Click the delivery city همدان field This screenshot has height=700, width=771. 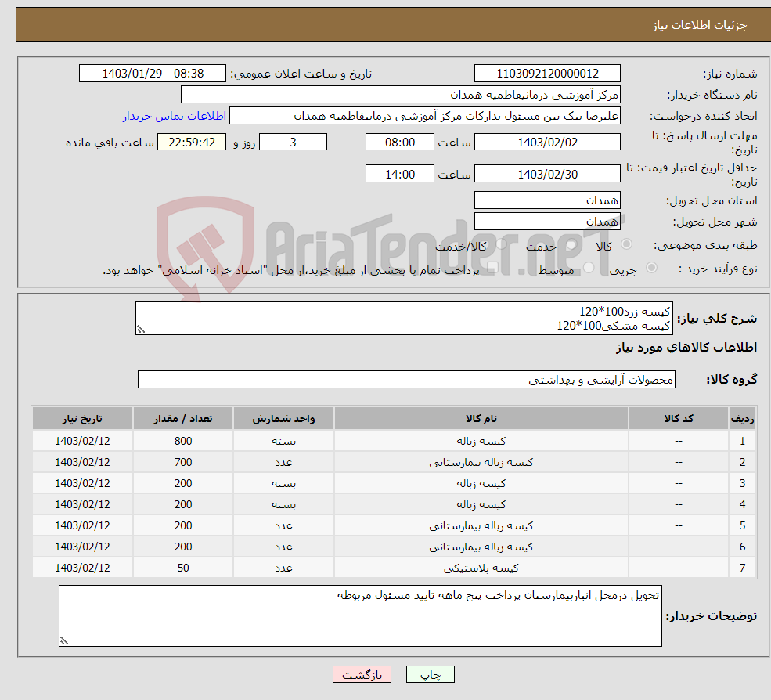(x=547, y=222)
